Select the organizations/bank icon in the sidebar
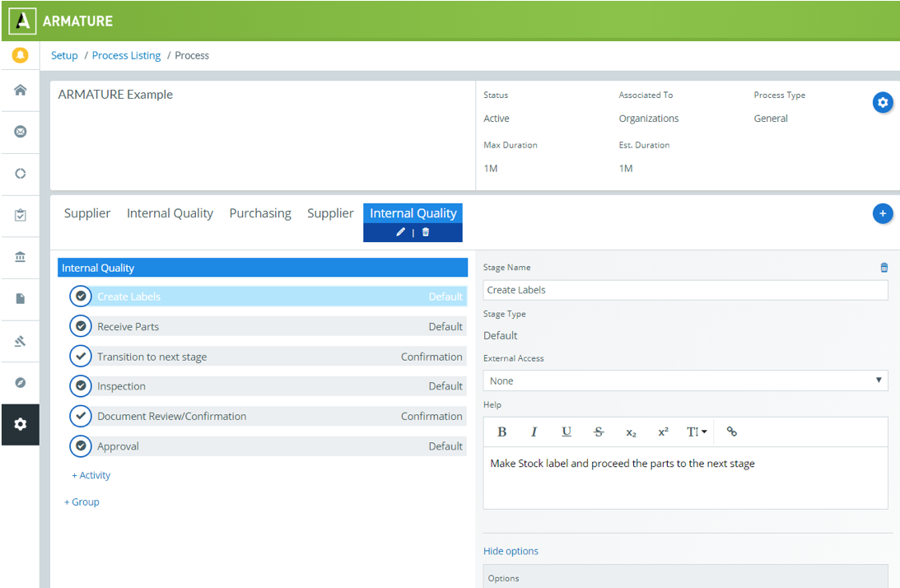Image resolution: width=900 pixels, height=588 pixels. coord(20,257)
